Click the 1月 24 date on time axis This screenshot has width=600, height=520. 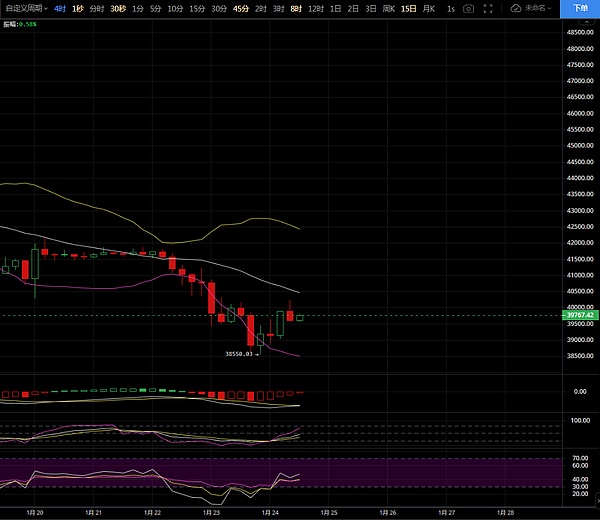tap(269, 511)
